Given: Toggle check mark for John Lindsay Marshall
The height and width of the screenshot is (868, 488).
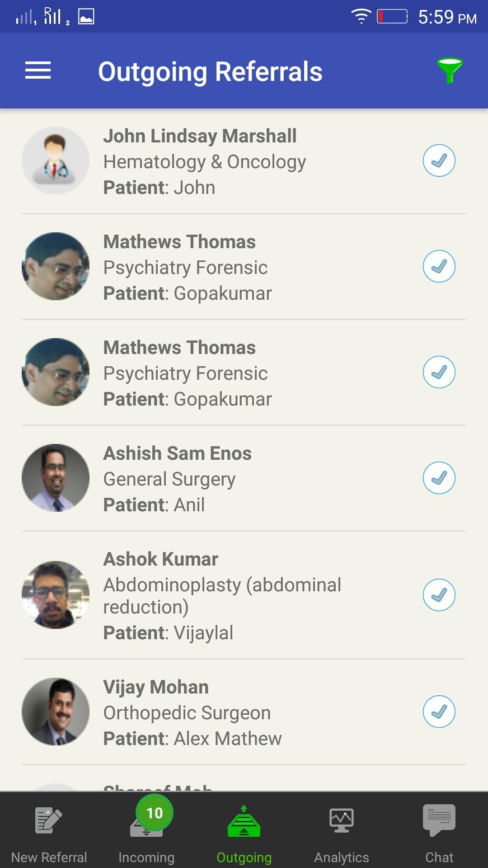Looking at the screenshot, I should 439,160.
